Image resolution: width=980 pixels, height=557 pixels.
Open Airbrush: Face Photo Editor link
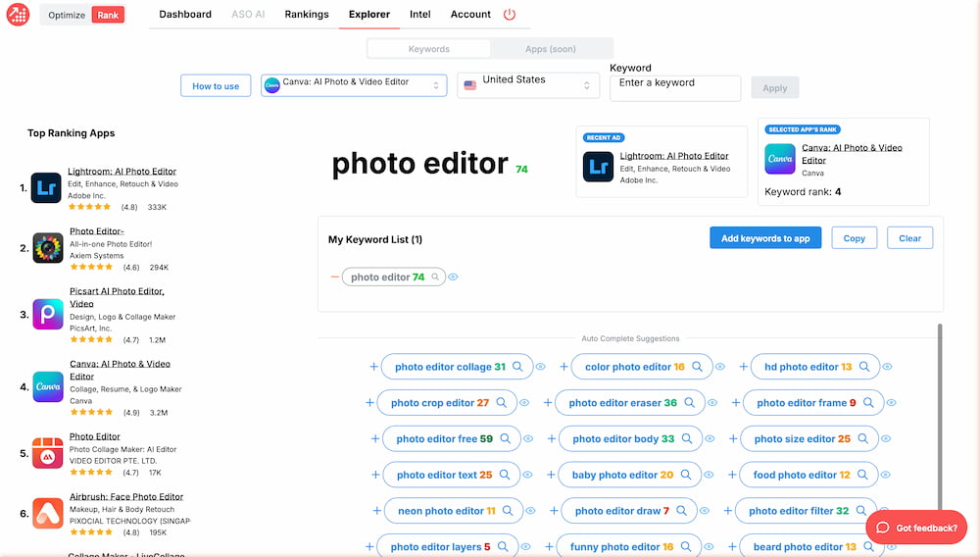pyautogui.click(x=126, y=497)
